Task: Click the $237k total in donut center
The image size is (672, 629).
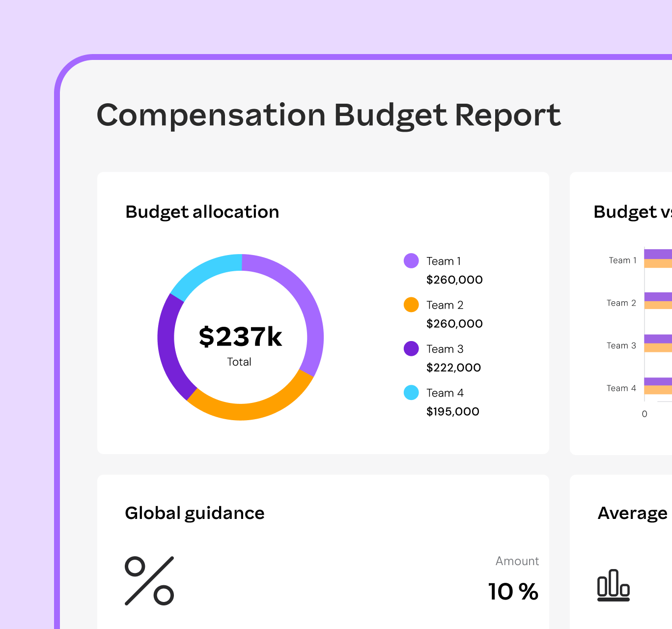Action: (x=240, y=337)
